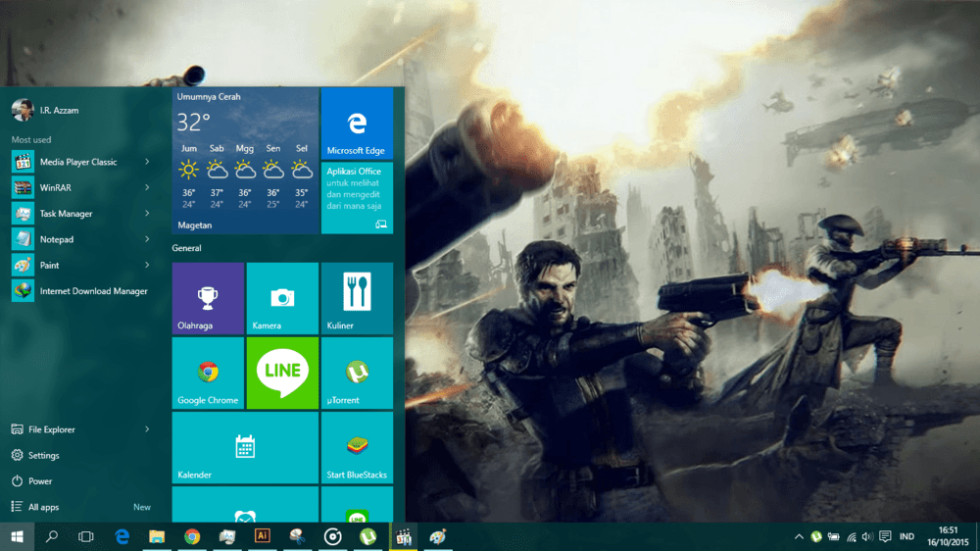Image resolution: width=980 pixels, height=551 pixels.
Task: Launch Edge from the taskbar
Action: (122, 536)
